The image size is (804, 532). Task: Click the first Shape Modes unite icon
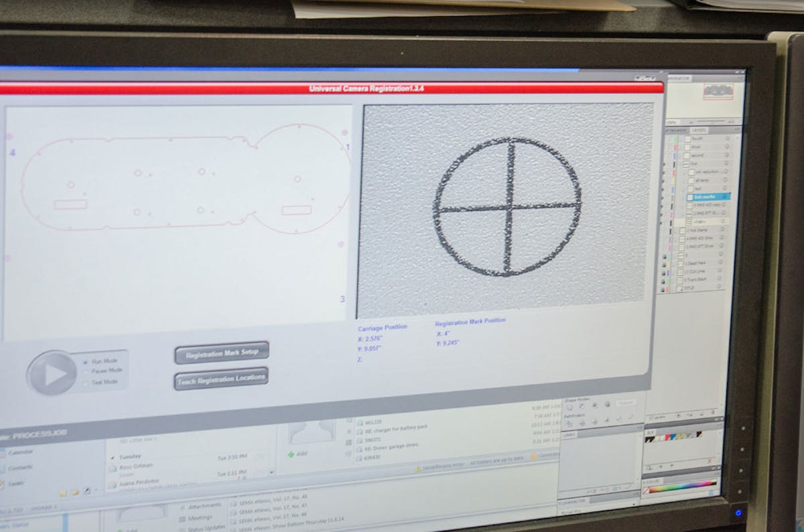[569, 405]
